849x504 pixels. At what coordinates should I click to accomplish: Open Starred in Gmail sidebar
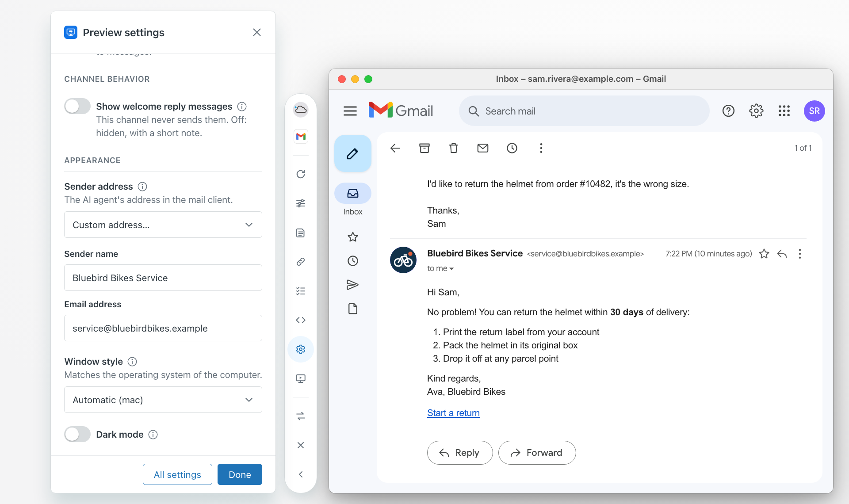click(x=352, y=237)
